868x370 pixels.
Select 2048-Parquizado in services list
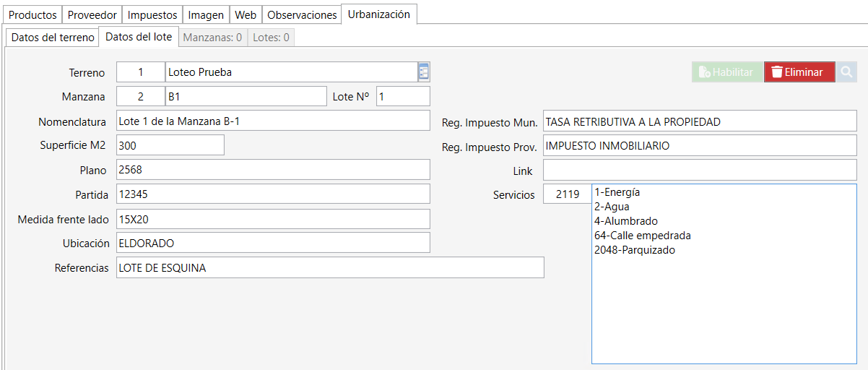point(634,250)
